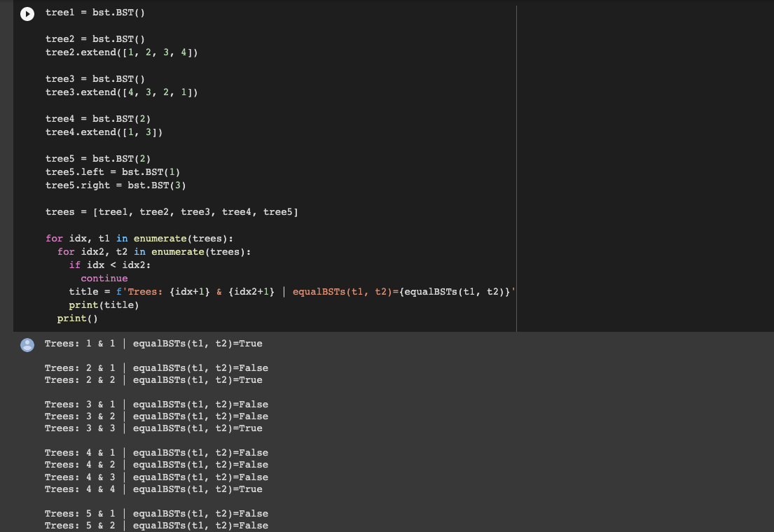Click output line 'Trees: 2 & 1'
The height and width of the screenshot is (532, 774).
(x=156, y=368)
